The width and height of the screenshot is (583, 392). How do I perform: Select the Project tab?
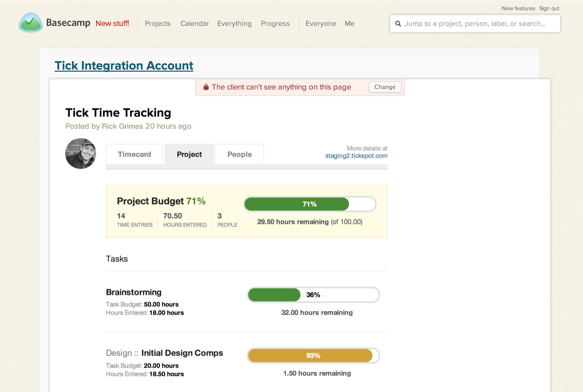pyautogui.click(x=189, y=154)
